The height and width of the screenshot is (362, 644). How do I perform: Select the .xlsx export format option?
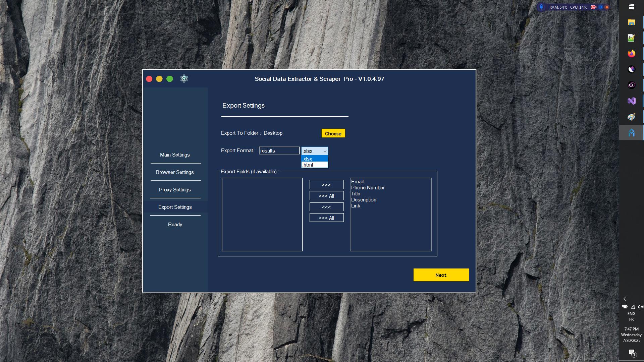tap(308, 159)
